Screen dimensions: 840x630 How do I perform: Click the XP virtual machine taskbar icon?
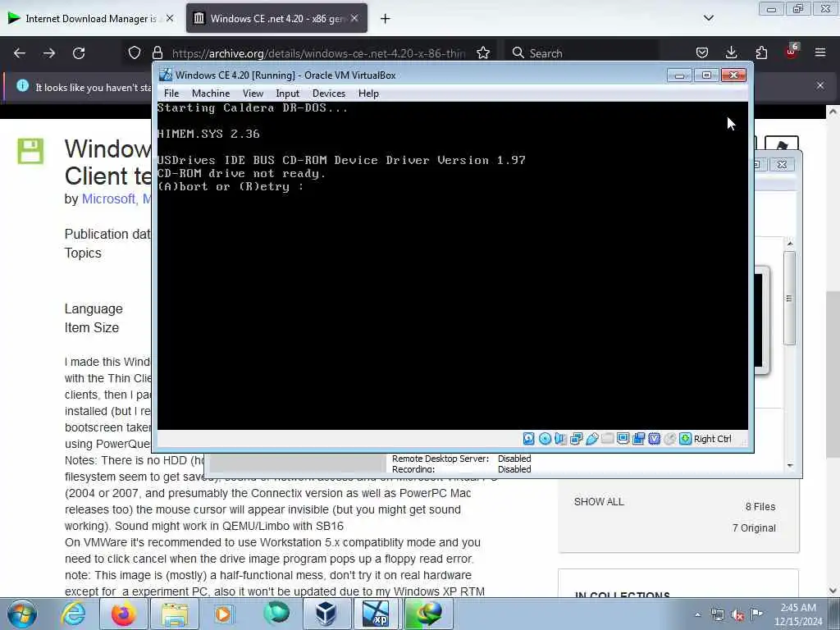(x=376, y=614)
